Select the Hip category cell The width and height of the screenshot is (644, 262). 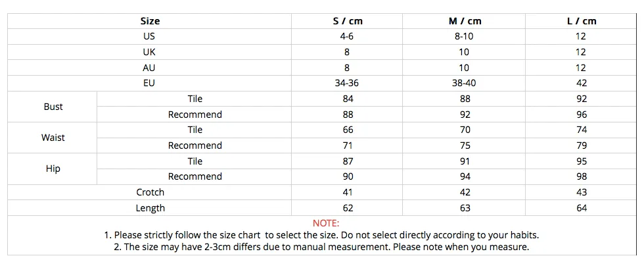(x=53, y=169)
